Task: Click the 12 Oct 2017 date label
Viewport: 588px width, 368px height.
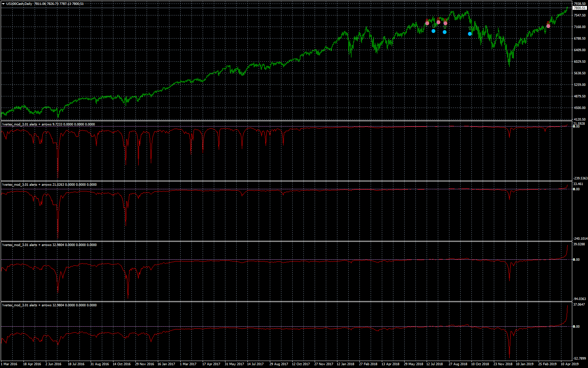Action: tap(301, 364)
